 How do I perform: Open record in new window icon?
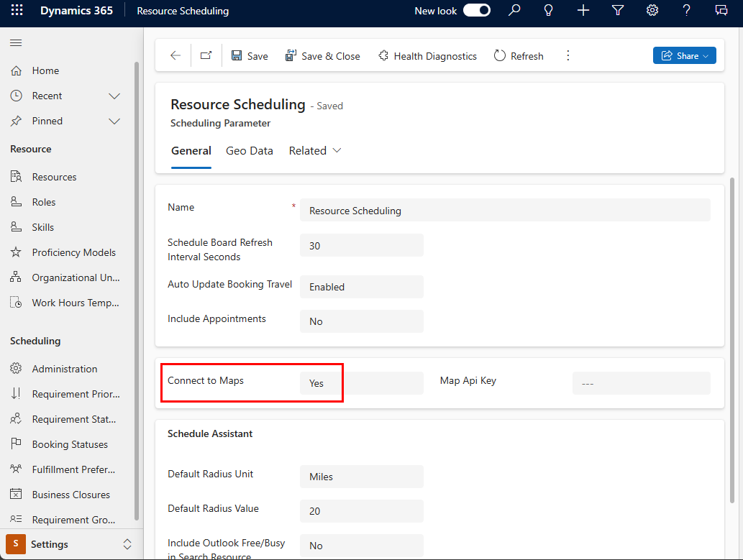pos(206,56)
